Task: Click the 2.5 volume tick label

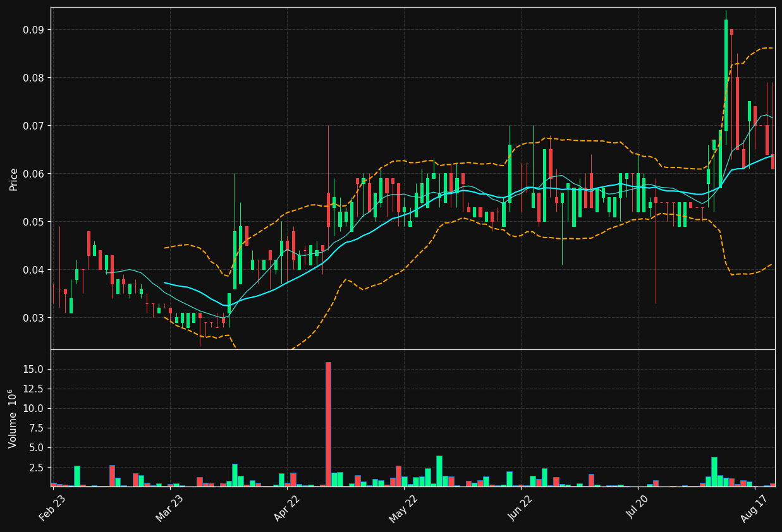Action: [x=38, y=468]
